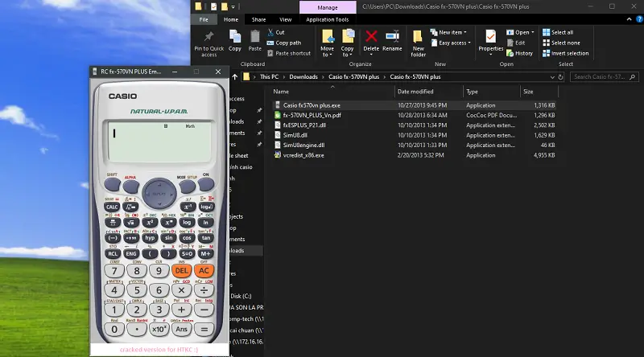Select the Casio fx570vn plus.exe file
The height and width of the screenshot is (357, 644).
tap(311, 105)
